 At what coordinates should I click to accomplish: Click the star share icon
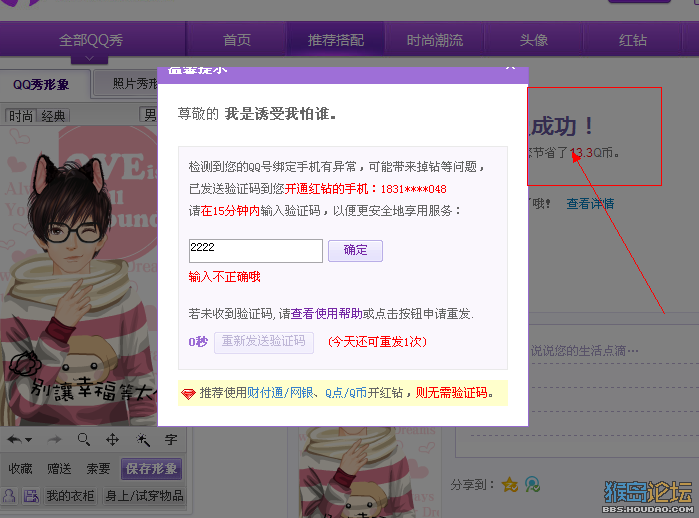pyautogui.click(x=510, y=485)
